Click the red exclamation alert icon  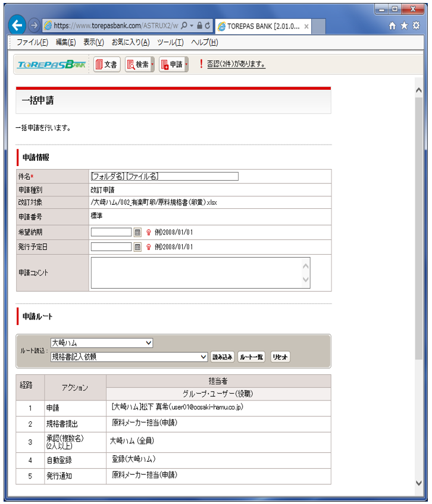point(201,64)
